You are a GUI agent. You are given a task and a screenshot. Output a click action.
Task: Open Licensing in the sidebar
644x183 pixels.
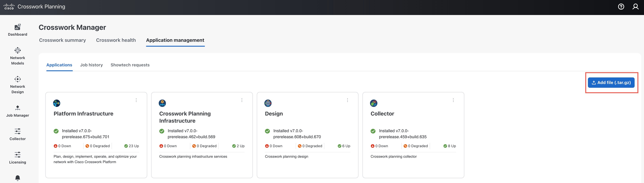pyautogui.click(x=17, y=158)
